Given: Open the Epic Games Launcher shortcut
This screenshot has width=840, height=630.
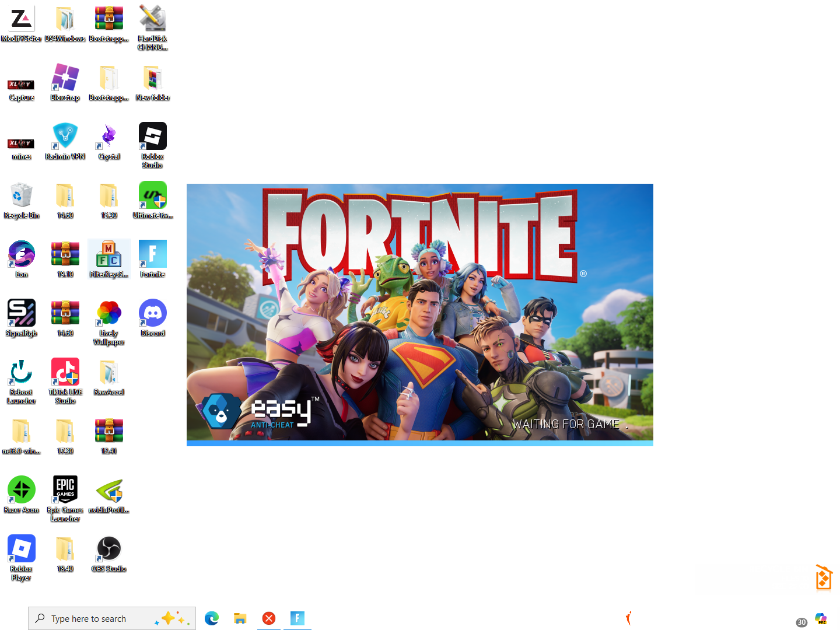Looking at the screenshot, I should tap(65, 499).
